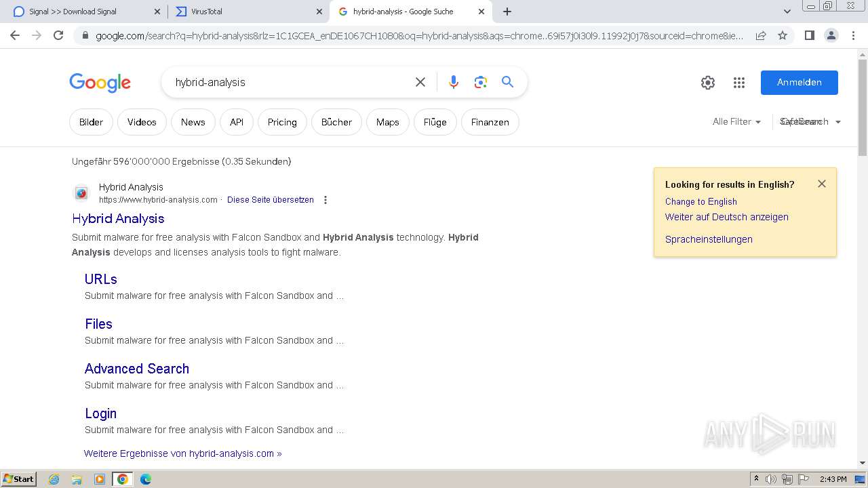Filter results by Flüge
The width and height of the screenshot is (868, 488).
[x=435, y=122]
